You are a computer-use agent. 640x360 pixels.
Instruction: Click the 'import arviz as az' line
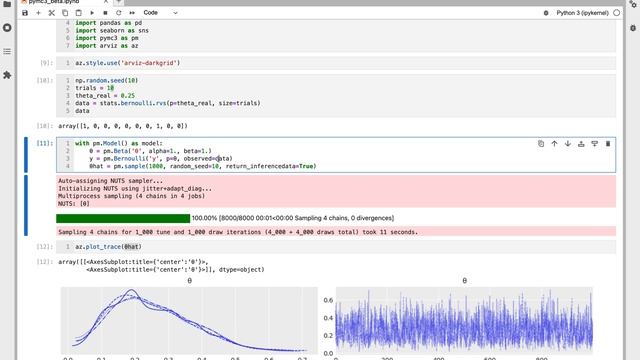coord(107,46)
